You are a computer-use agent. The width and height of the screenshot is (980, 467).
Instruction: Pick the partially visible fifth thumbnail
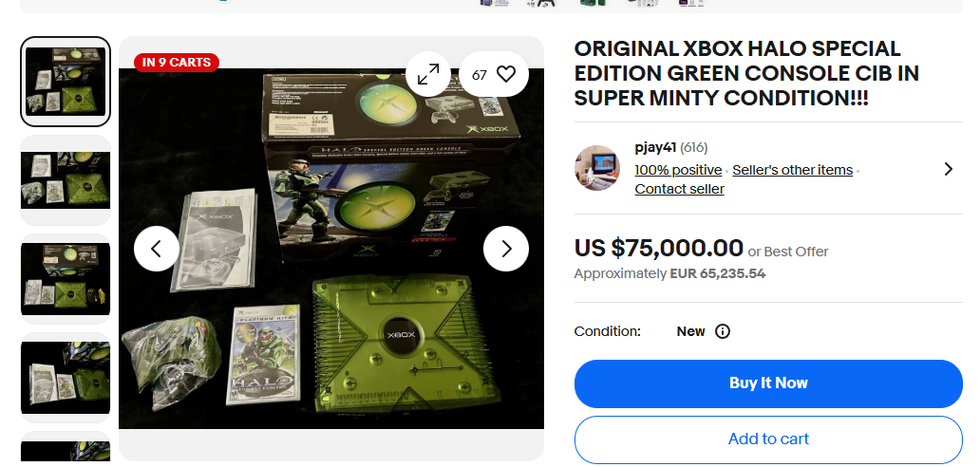coord(66,449)
